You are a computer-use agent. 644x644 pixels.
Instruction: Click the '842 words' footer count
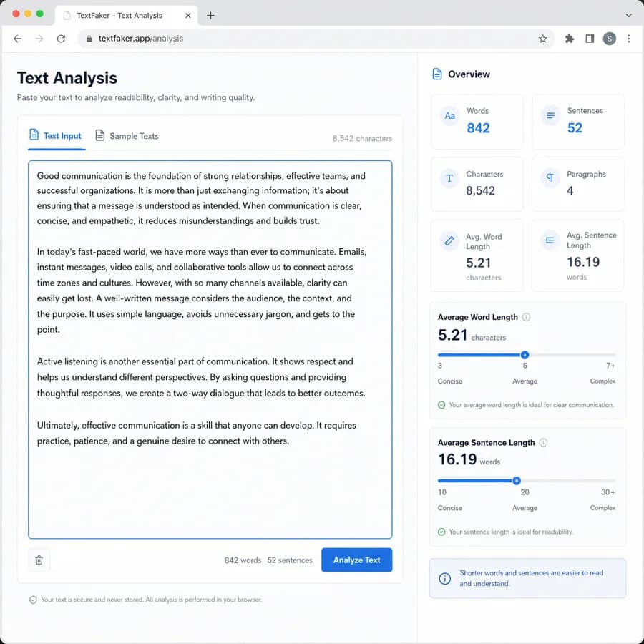[243, 560]
